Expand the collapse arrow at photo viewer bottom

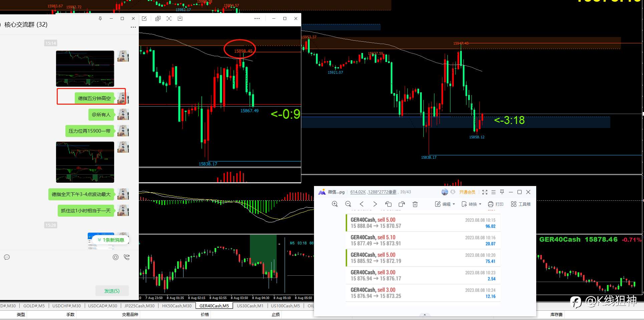coord(425,314)
